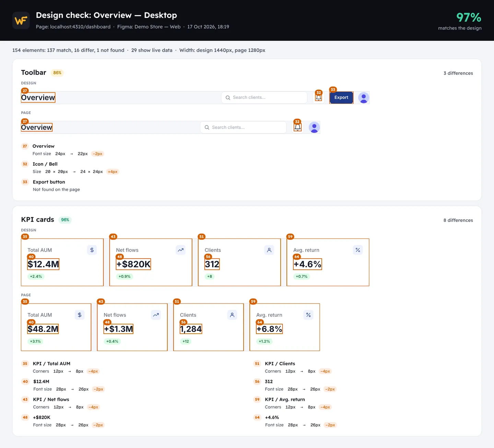Click the 'Design check: Overview — Desktop' title
Viewport: 494px width, 448px height.
click(x=106, y=15)
